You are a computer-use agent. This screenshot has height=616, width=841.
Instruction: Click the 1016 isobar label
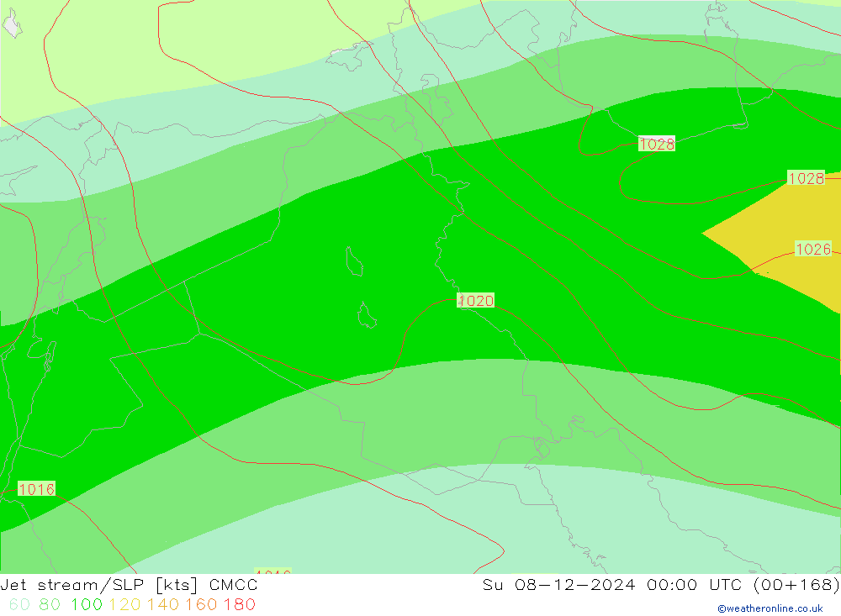point(36,489)
